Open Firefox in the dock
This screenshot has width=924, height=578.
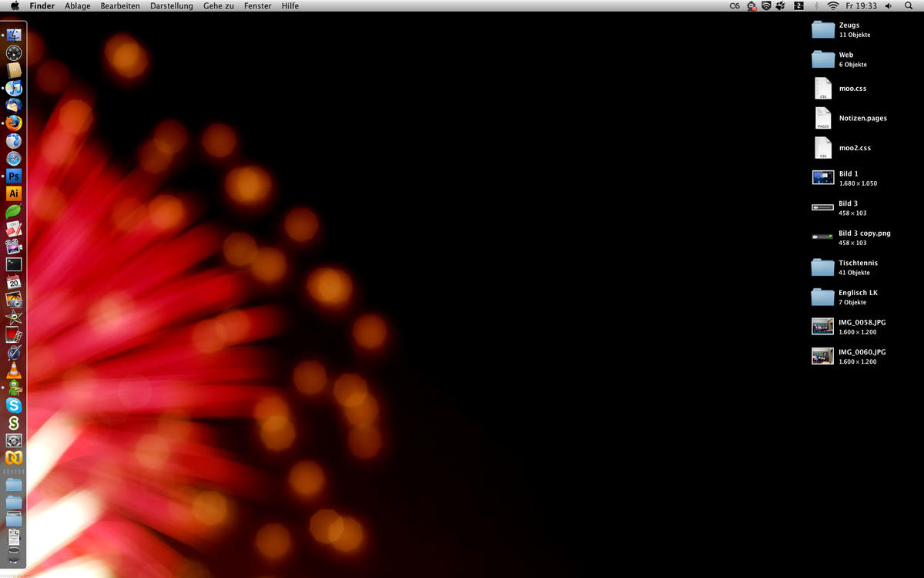point(14,123)
